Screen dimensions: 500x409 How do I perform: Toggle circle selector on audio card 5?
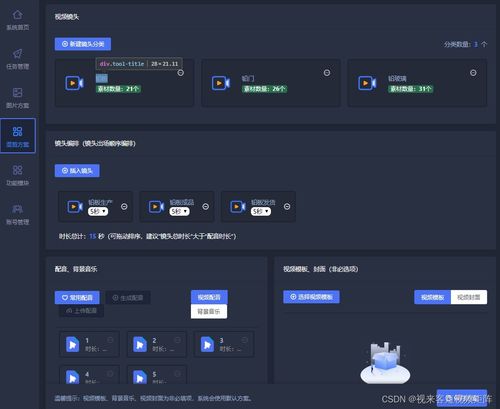178,374
